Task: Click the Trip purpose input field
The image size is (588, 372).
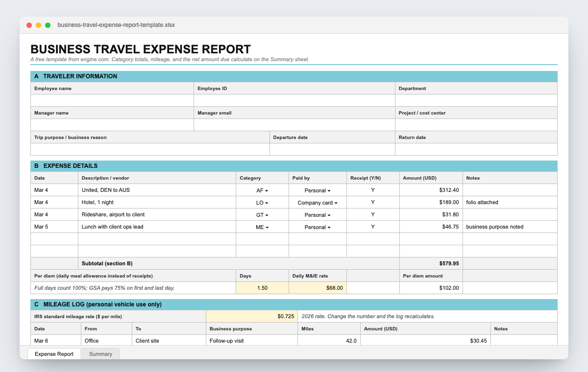Action: [150, 149]
